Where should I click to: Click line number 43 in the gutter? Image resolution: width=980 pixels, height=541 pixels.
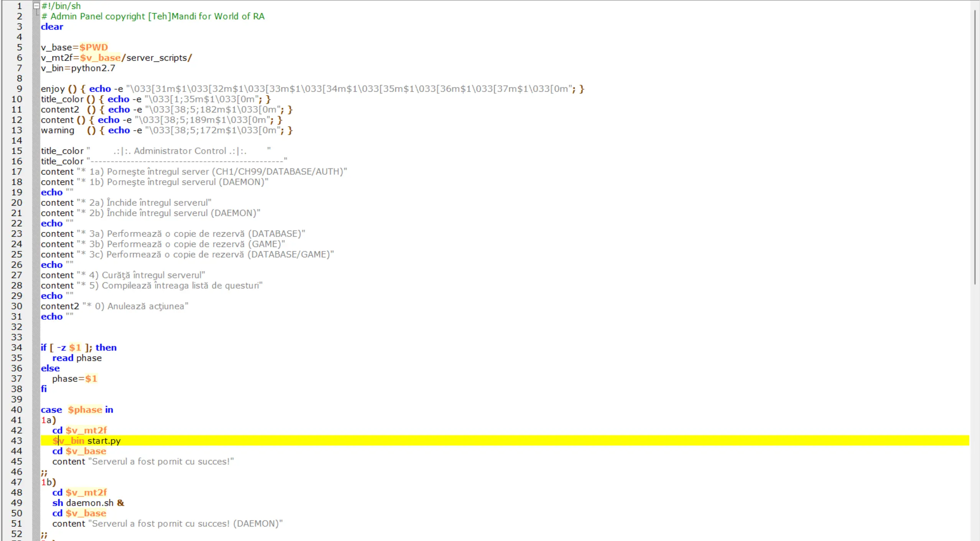[x=16, y=441]
